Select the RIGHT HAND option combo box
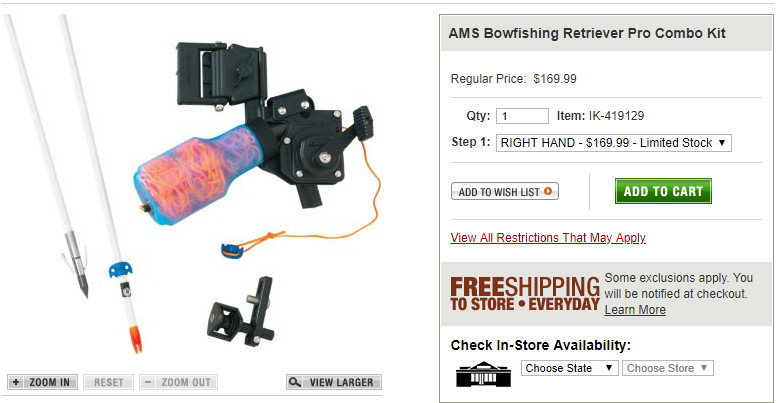 pos(614,143)
